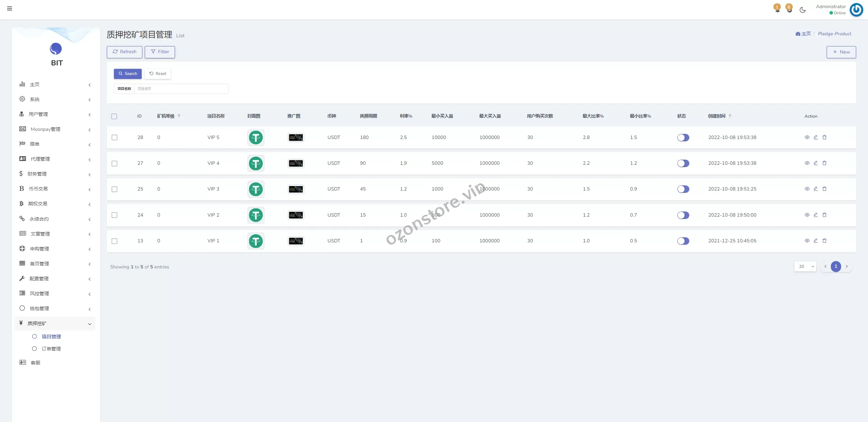Edit VIP 2 with pencil icon
The width and height of the screenshot is (868, 422).
click(x=815, y=215)
